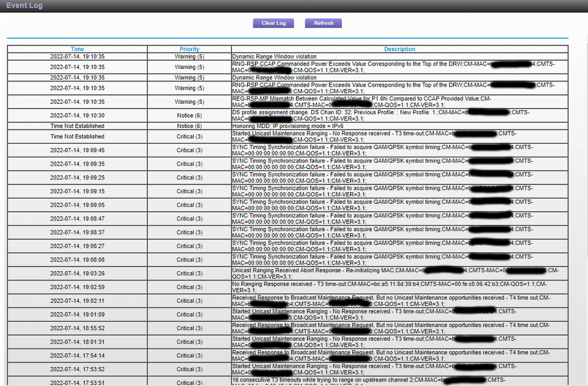Select the Description column header
The image size is (588, 386).
click(400, 49)
